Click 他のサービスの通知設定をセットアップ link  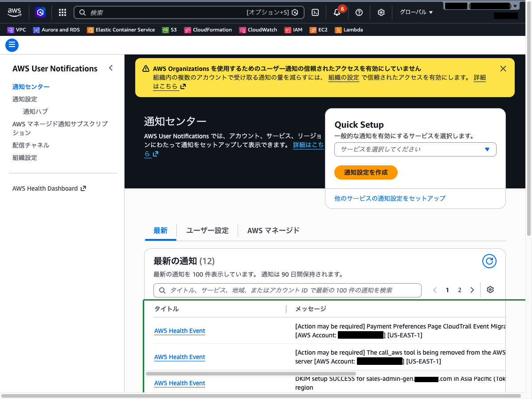(390, 198)
